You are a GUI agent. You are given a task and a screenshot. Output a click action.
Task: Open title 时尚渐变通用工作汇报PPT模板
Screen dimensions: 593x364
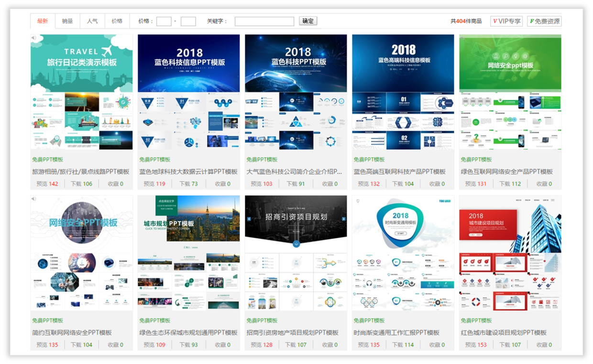point(396,332)
